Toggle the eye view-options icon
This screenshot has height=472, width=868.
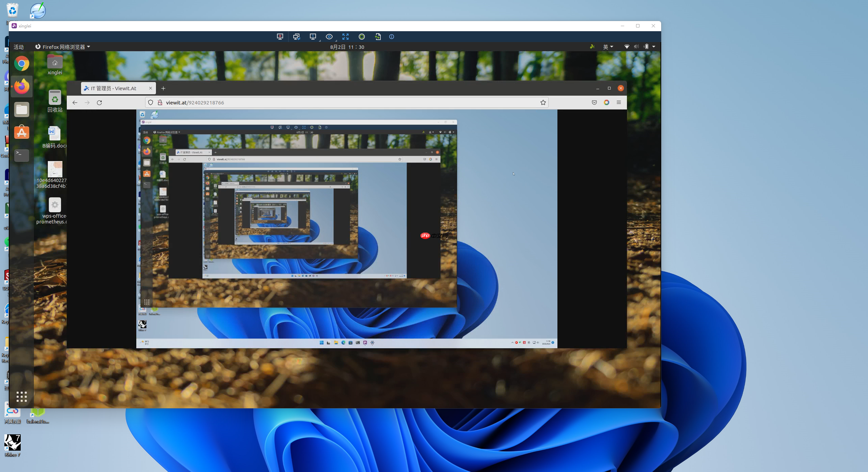point(329,37)
